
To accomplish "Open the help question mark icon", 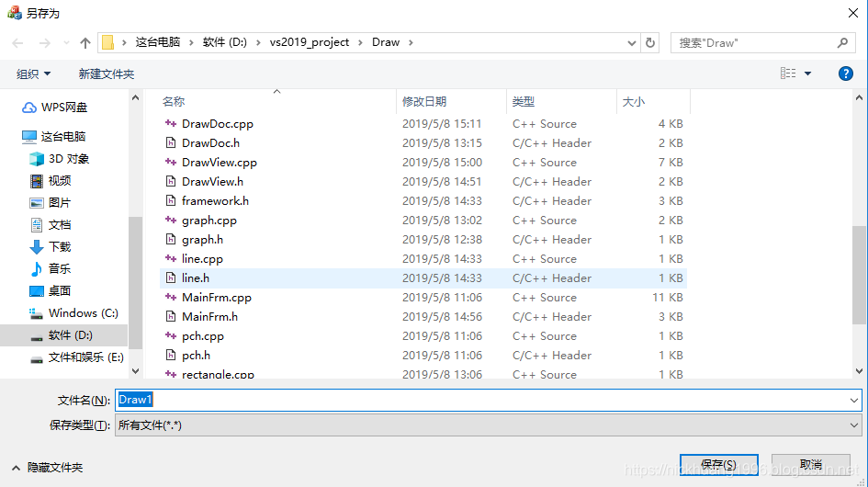I will (x=845, y=74).
